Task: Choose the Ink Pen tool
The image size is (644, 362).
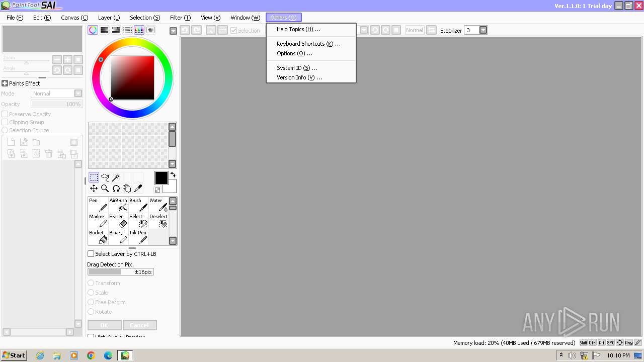Action: point(138,237)
